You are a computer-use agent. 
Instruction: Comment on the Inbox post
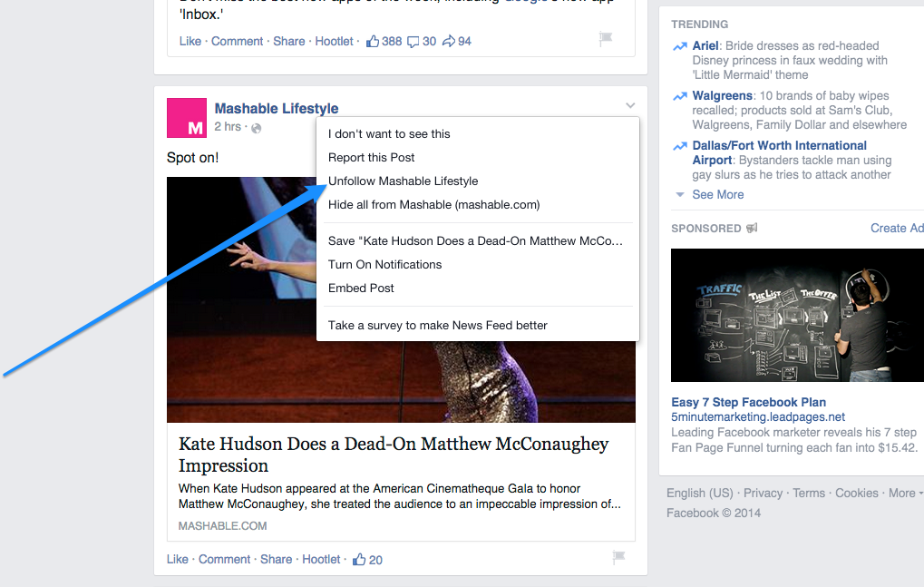237,41
